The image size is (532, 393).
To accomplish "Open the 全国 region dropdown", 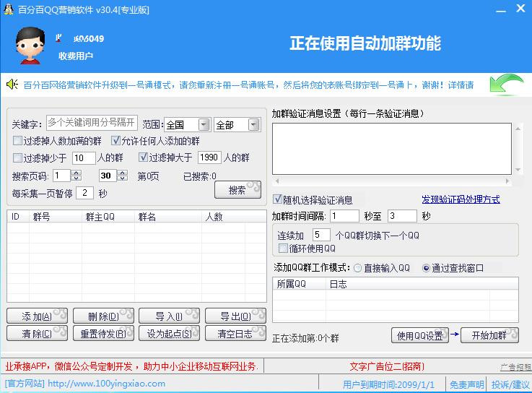I will (x=204, y=125).
